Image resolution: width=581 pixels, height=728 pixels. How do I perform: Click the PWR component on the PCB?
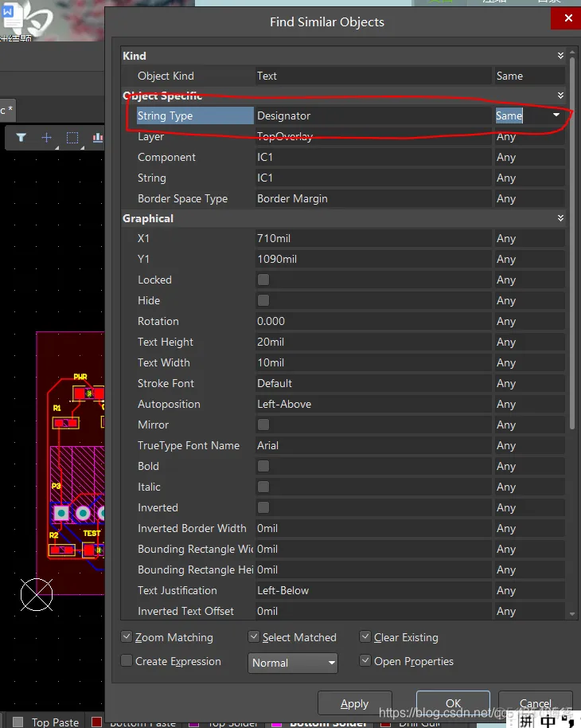88,393
